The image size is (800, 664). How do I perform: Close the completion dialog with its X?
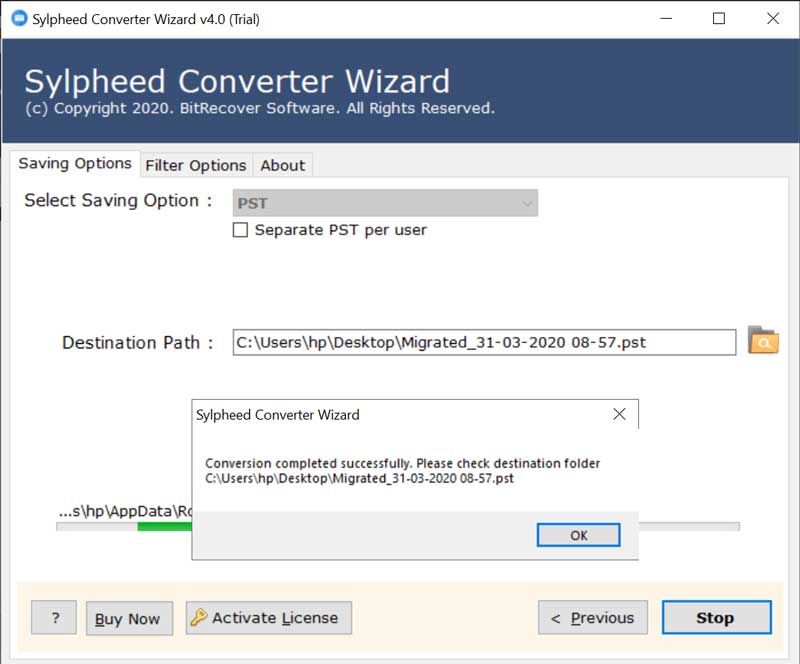coord(619,414)
